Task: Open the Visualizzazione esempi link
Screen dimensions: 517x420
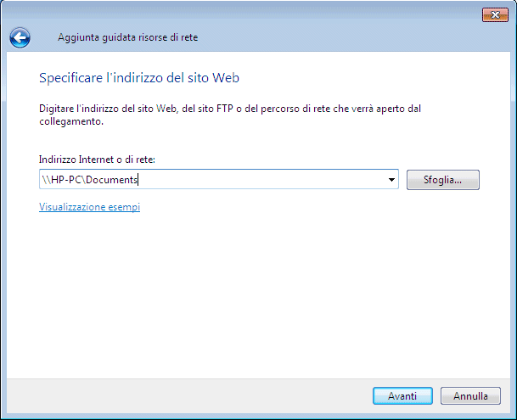Action: tap(90, 207)
